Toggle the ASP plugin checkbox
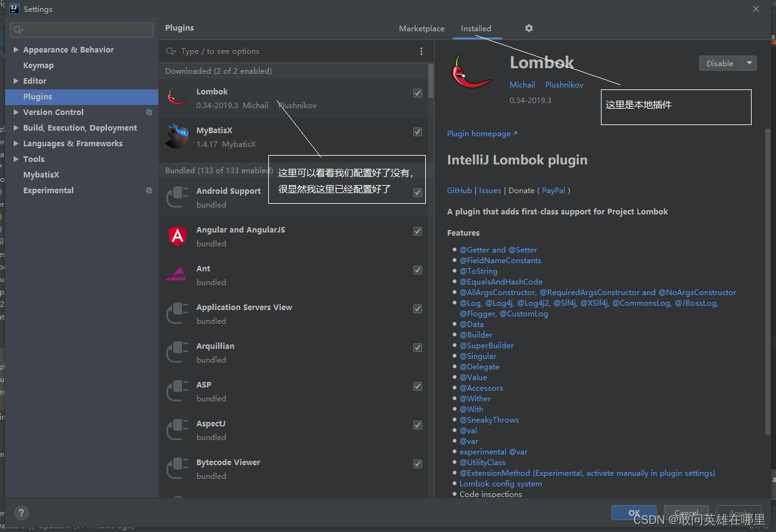Image resolution: width=776 pixels, height=532 pixels. coord(418,386)
